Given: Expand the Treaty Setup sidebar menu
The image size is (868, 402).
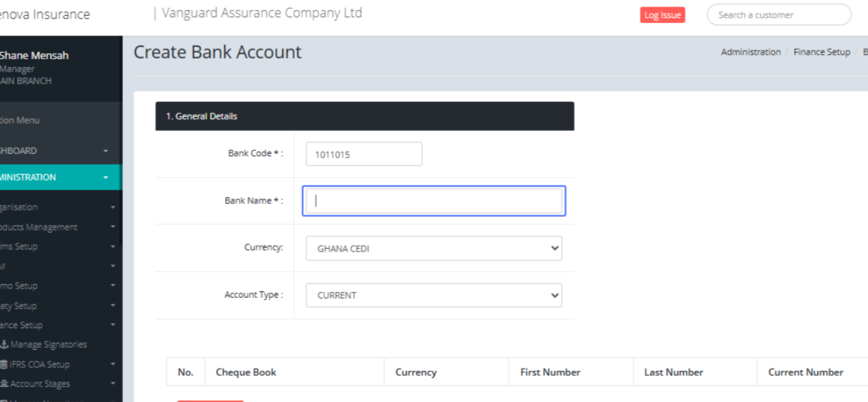Looking at the screenshot, I should pyautogui.click(x=58, y=306).
